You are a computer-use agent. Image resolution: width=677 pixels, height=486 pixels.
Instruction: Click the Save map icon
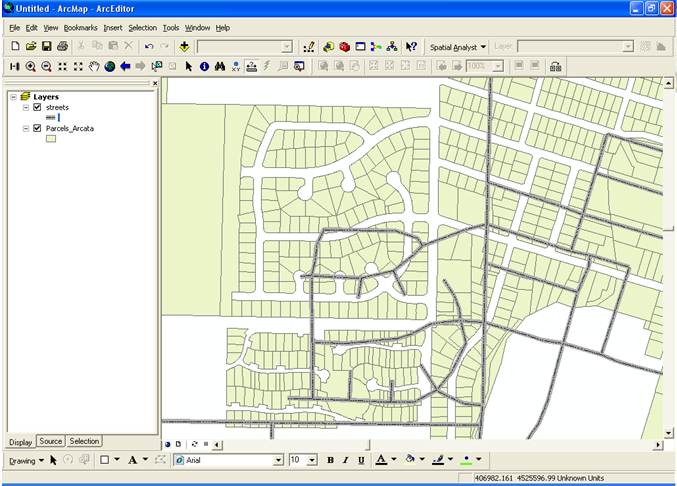(46, 46)
